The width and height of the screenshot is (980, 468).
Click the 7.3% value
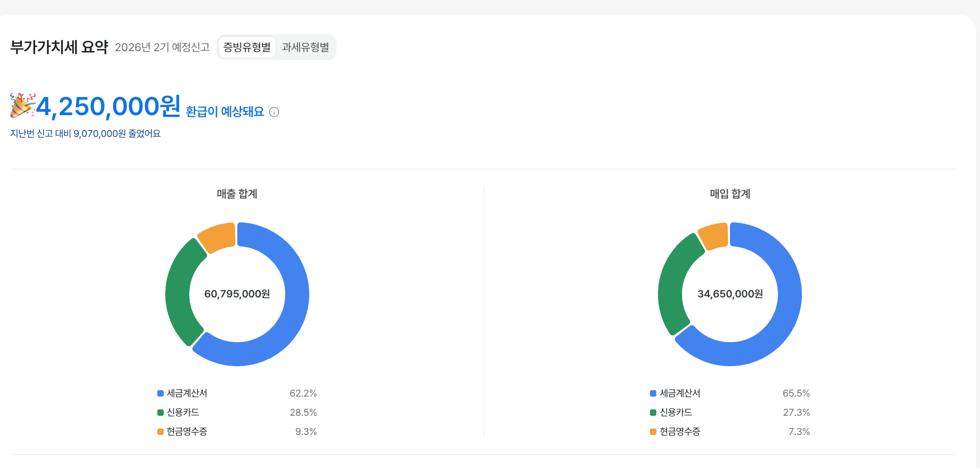coord(799,432)
